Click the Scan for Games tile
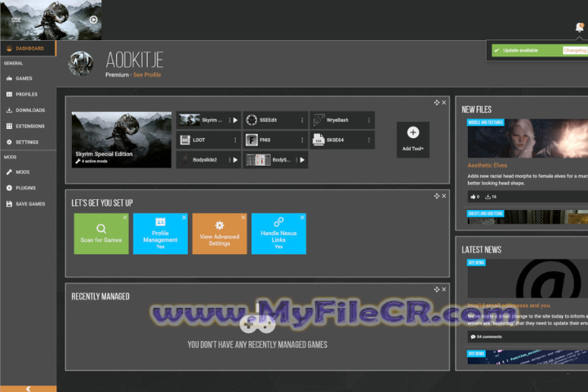Image resolution: width=588 pixels, height=392 pixels. click(x=101, y=234)
